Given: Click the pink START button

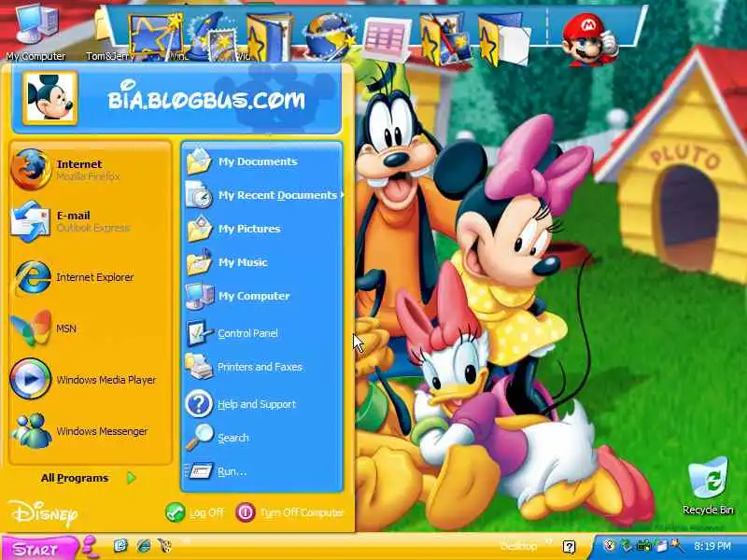Looking at the screenshot, I should [x=39, y=549].
